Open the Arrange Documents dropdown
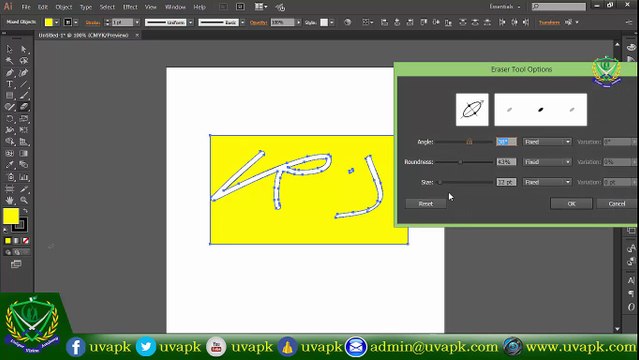Viewport: 639px width, 360px height. pos(261,7)
